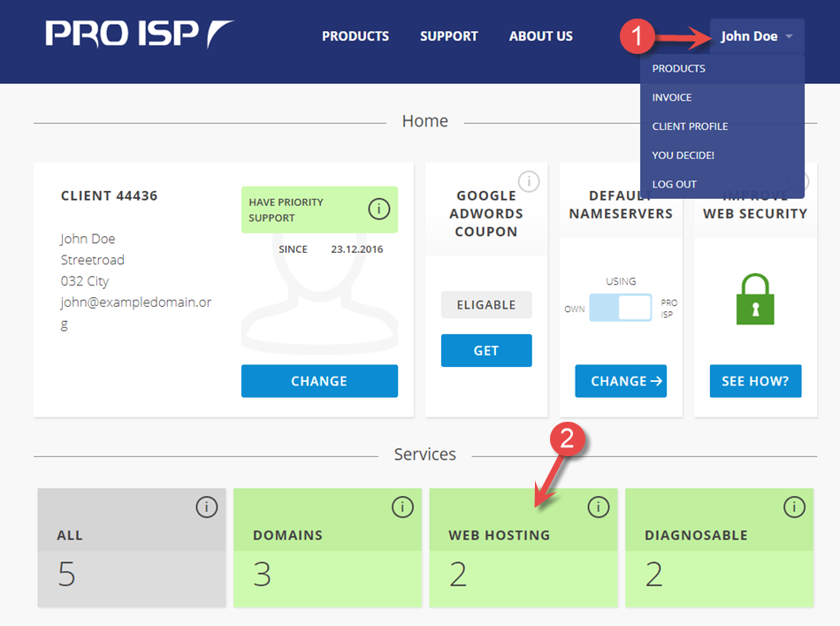Click the PRO ISP logo

140,34
